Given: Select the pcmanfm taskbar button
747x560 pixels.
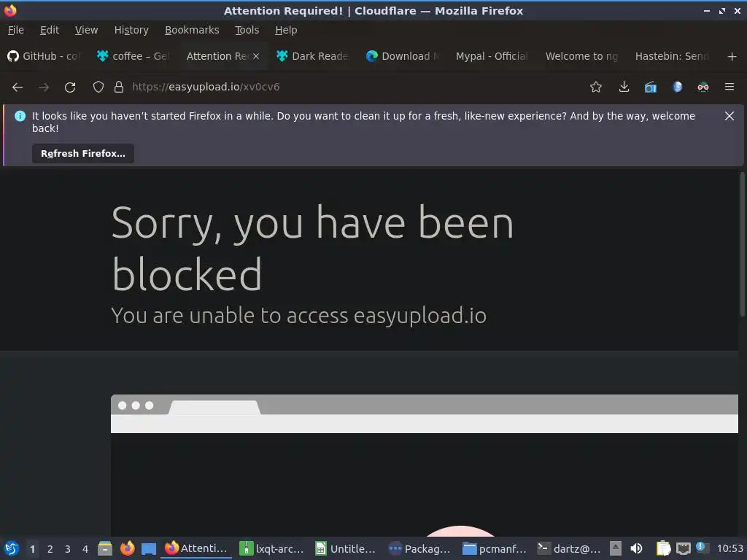Looking at the screenshot, I should tap(495, 548).
